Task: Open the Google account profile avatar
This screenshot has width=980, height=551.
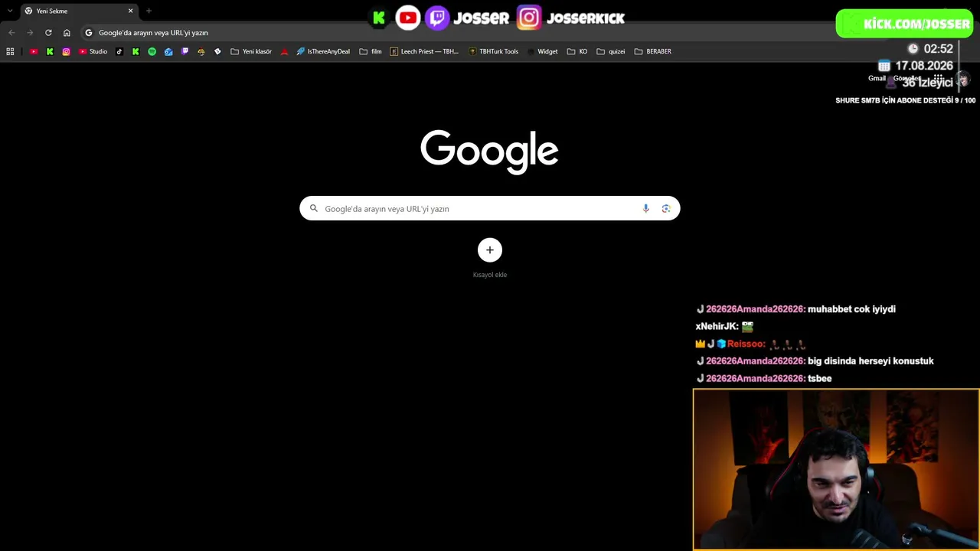Action: pos(962,79)
